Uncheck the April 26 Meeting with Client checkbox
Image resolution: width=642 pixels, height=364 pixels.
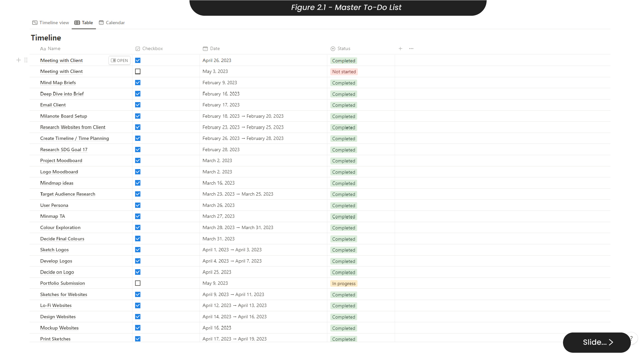[138, 60]
